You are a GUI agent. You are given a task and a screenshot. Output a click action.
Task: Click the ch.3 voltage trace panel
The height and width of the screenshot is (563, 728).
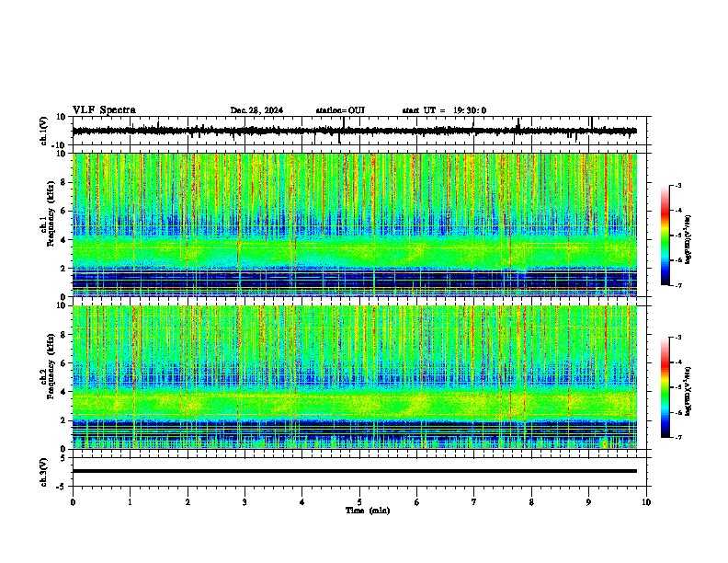[361, 472]
